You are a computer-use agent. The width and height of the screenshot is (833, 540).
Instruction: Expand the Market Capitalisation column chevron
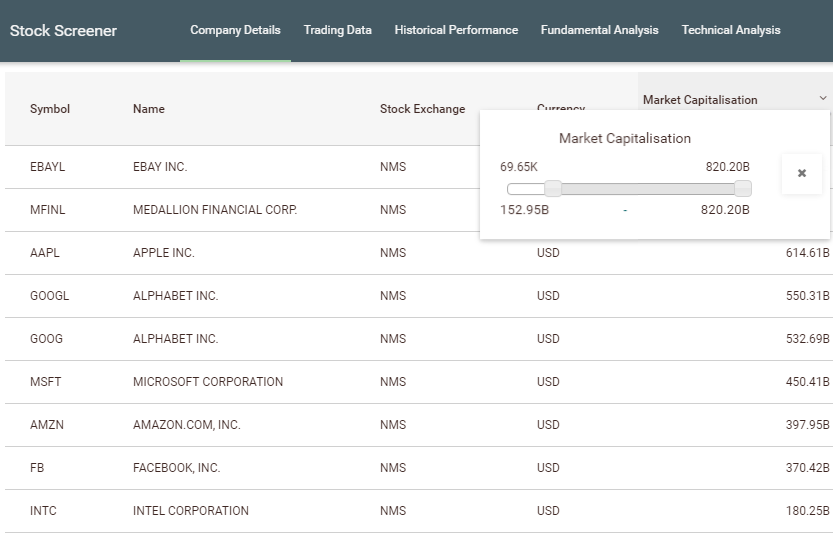point(822,98)
